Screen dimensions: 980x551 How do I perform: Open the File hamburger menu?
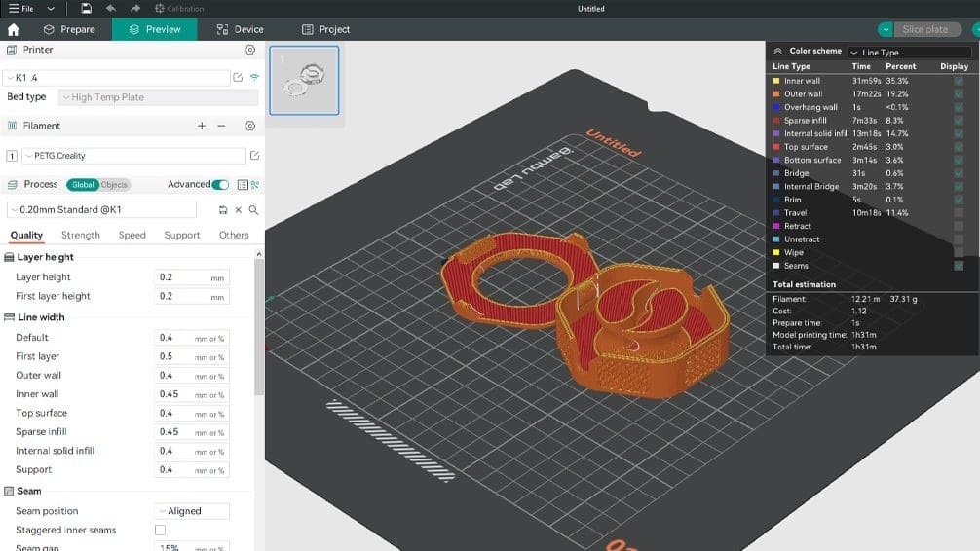(x=20, y=8)
